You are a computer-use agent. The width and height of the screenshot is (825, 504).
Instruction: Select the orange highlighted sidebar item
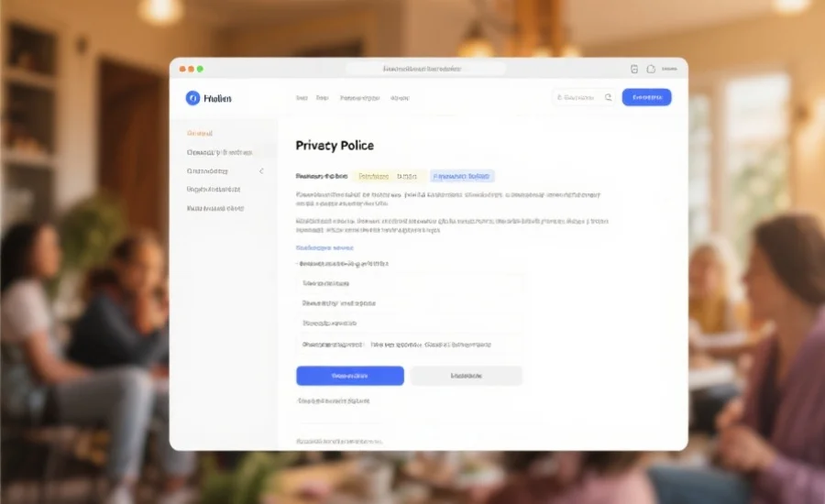tap(200, 133)
